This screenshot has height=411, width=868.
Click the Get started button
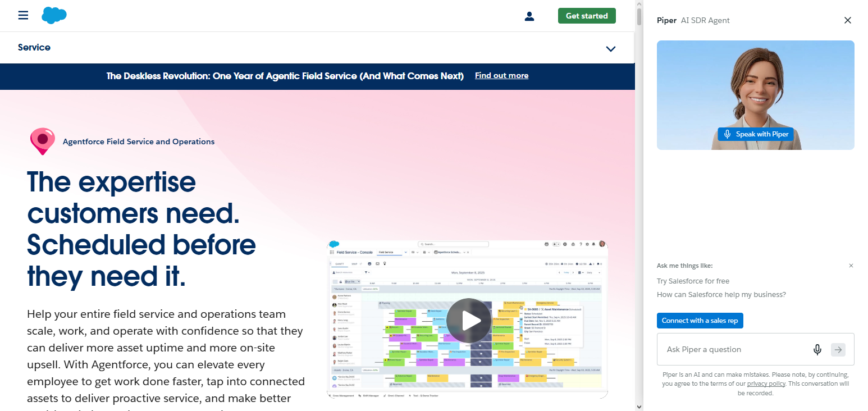[587, 16]
